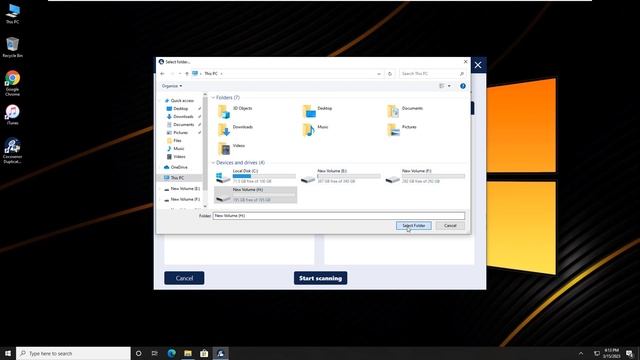Select New Volume (E:) in navigation pane

point(182,189)
